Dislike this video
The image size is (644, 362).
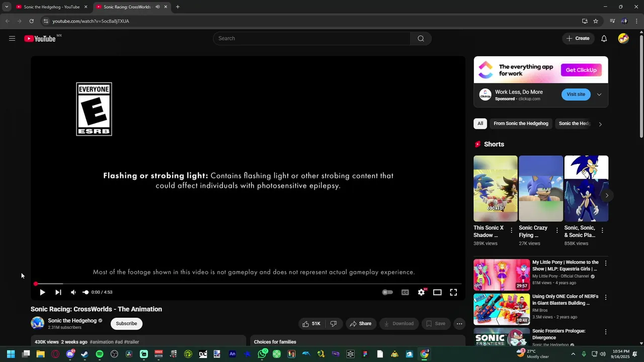334,324
